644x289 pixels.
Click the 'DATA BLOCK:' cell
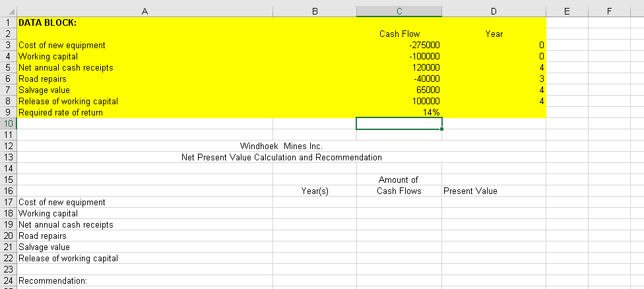click(x=145, y=22)
